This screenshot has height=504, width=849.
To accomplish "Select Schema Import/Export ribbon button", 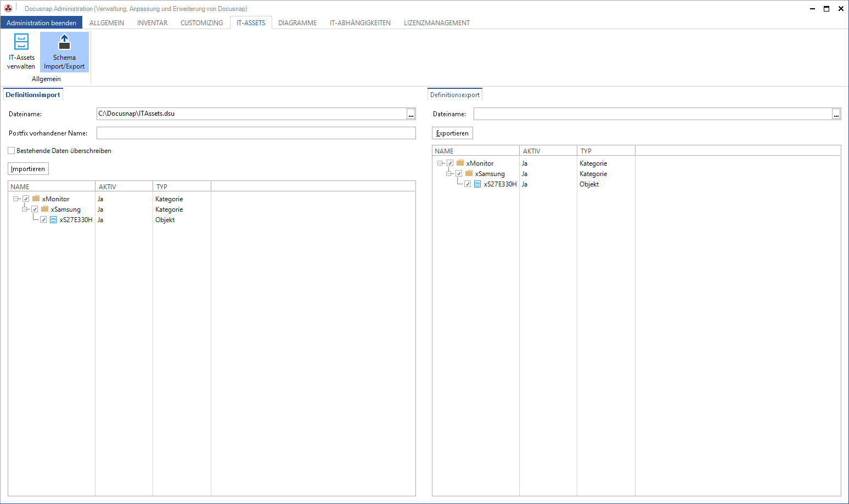I will click(64, 52).
